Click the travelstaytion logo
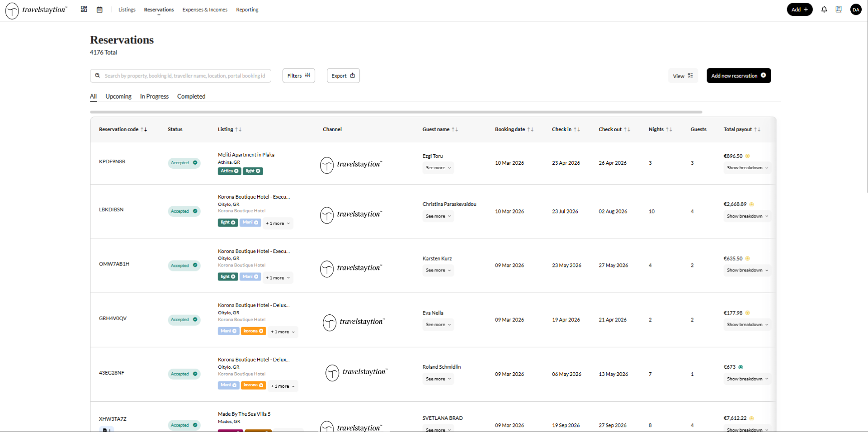The width and height of the screenshot is (868, 432). [x=36, y=10]
